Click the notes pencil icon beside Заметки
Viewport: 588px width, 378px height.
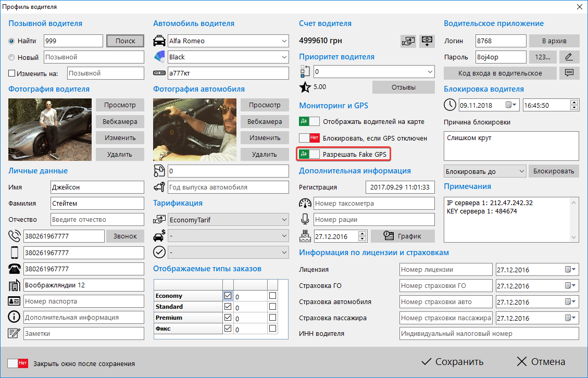tap(14, 333)
